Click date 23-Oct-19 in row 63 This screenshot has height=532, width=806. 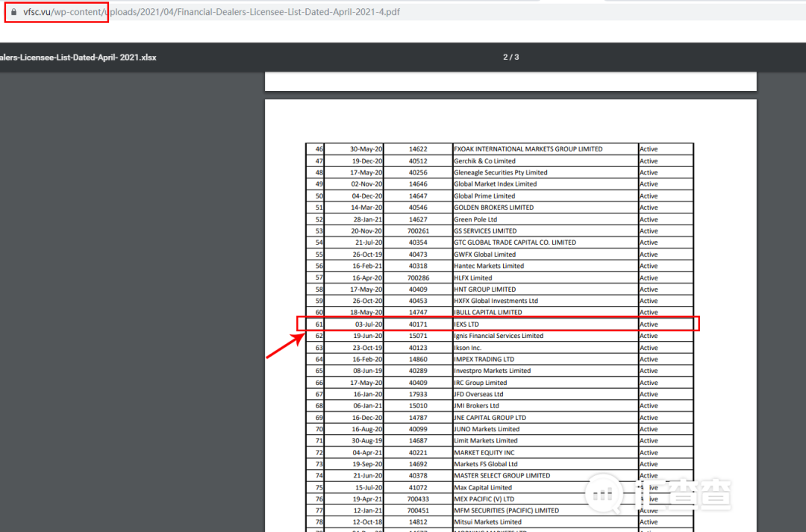(367, 348)
